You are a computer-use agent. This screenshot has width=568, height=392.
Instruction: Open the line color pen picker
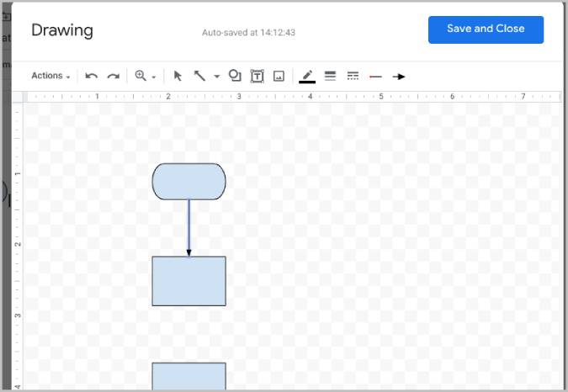point(307,76)
